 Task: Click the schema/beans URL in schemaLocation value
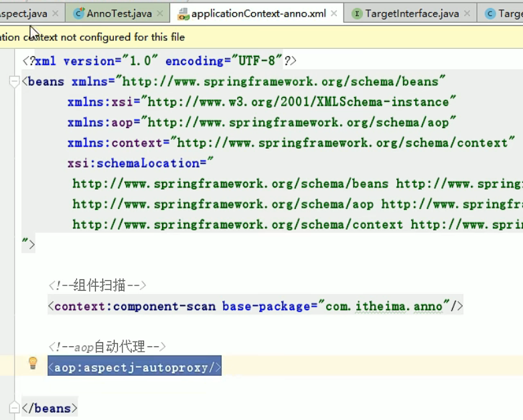[230, 184]
